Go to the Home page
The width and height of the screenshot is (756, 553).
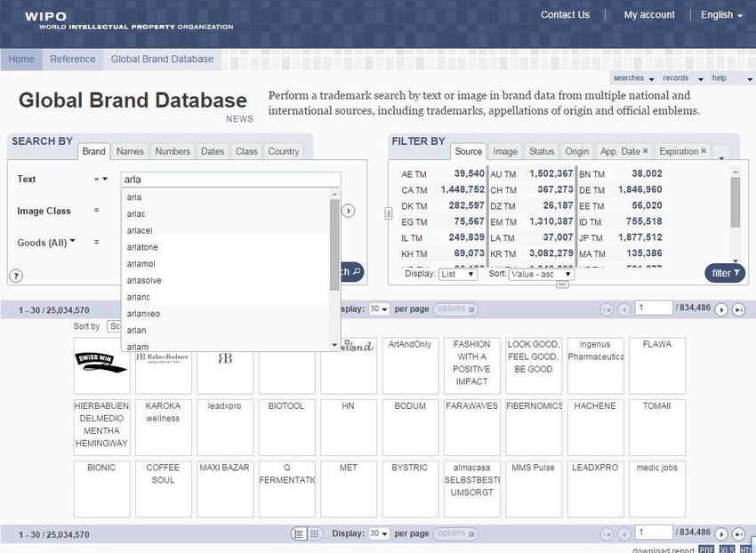pyautogui.click(x=21, y=59)
